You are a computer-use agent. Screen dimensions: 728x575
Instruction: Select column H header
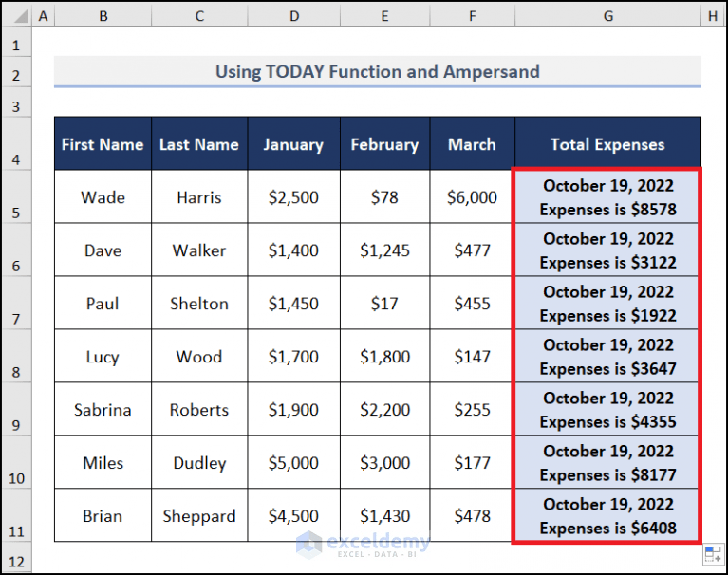[713, 17]
